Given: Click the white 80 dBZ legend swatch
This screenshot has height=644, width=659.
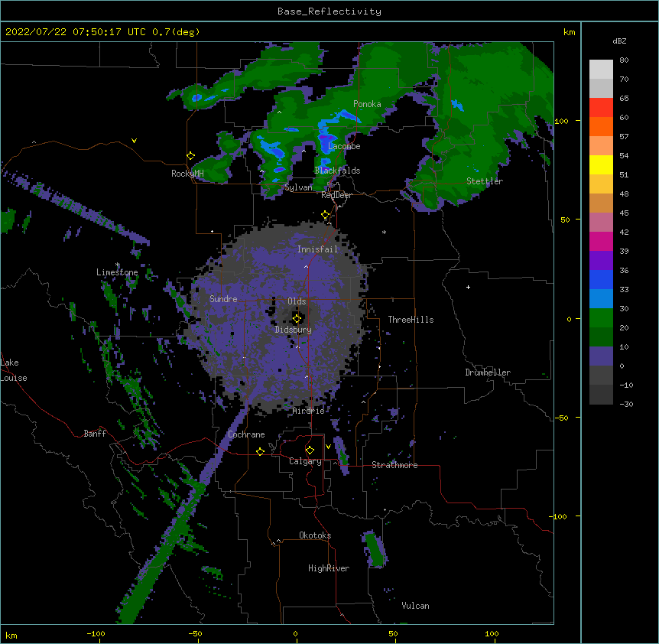Looking at the screenshot, I should (x=601, y=70).
